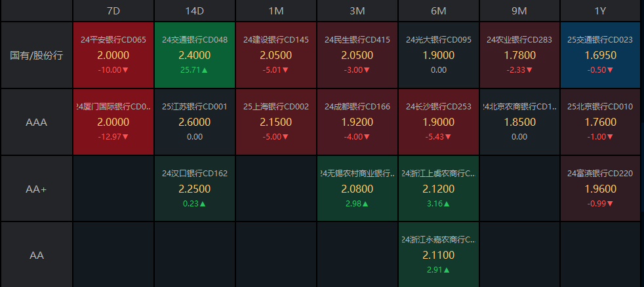644x287 pixels.
Task: Select the 7D tenor column header
Action: [x=113, y=11]
